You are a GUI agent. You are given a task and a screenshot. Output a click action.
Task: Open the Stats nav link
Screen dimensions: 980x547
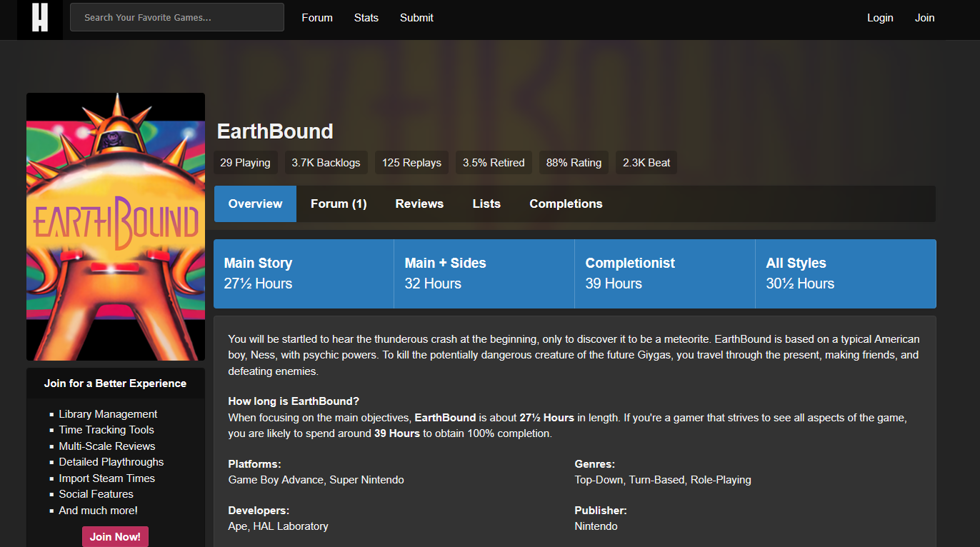366,18
